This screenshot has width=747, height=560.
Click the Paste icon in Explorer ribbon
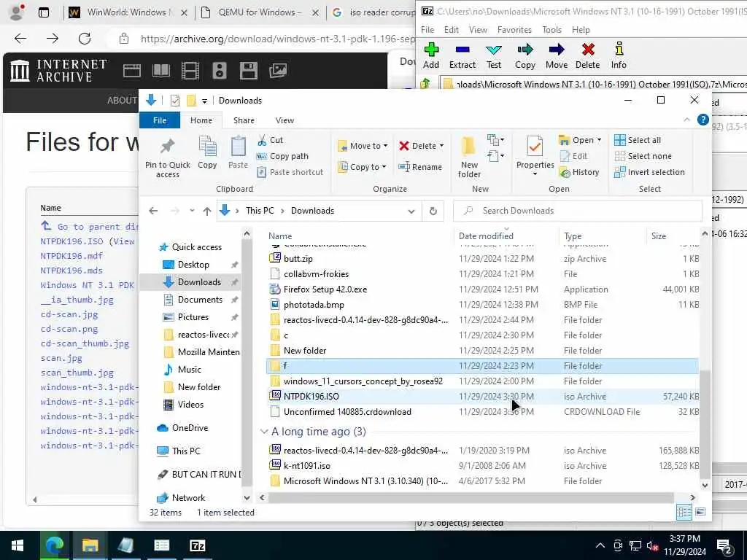pos(239,152)
